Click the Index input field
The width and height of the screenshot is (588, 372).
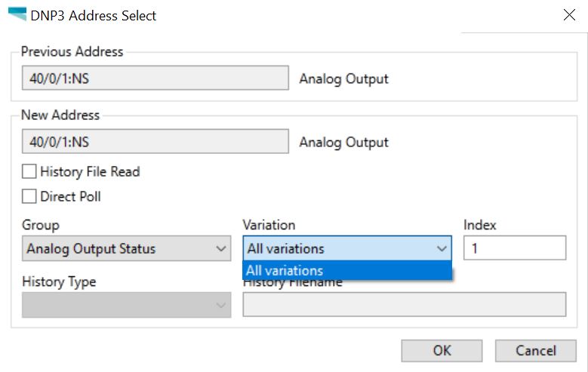point(515,248)
